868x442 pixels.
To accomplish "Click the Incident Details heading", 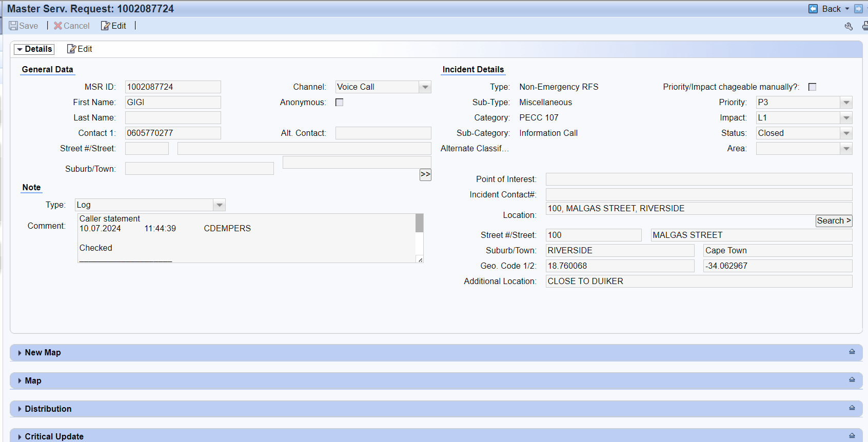I will pyautogui.click(x=473, y=70).
